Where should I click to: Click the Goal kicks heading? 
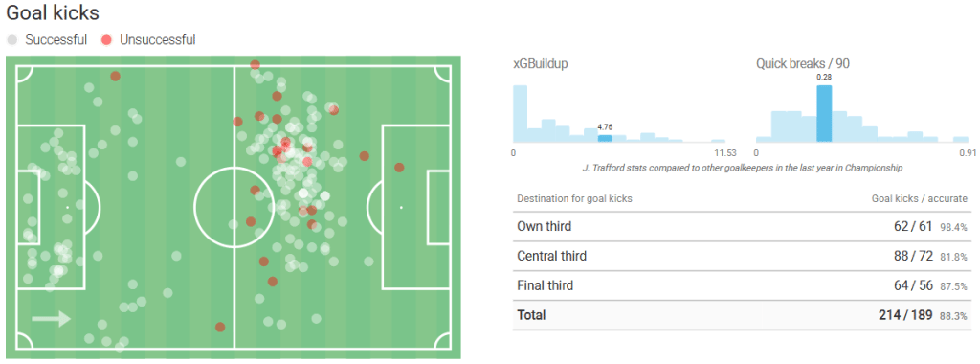coord(53,12)
